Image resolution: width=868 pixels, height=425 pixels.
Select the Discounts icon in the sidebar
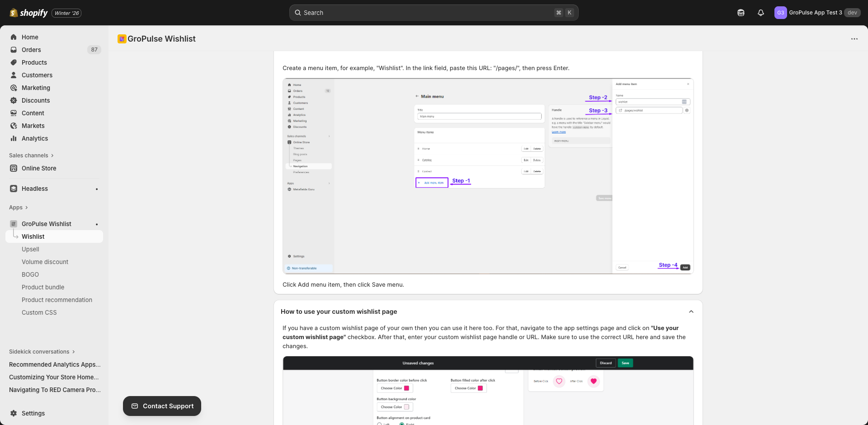coord(14,100)
